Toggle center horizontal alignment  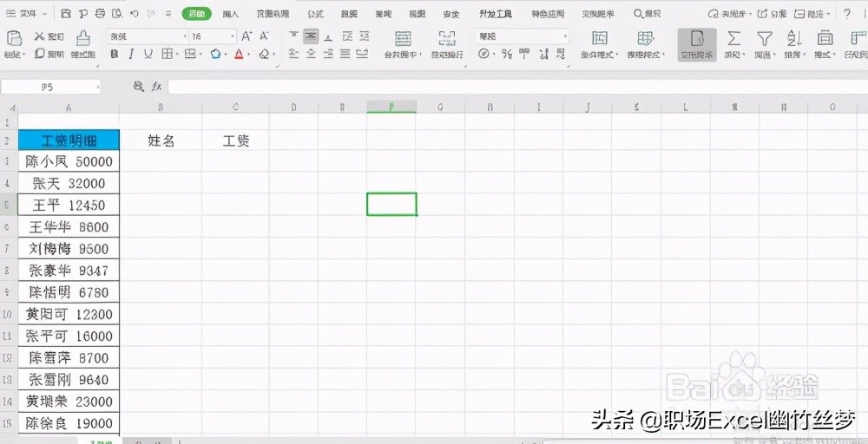click(x=311, y=54)
